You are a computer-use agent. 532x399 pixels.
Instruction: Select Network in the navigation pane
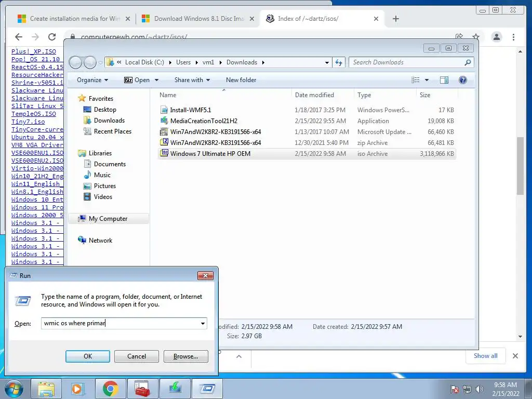point(96,241)
